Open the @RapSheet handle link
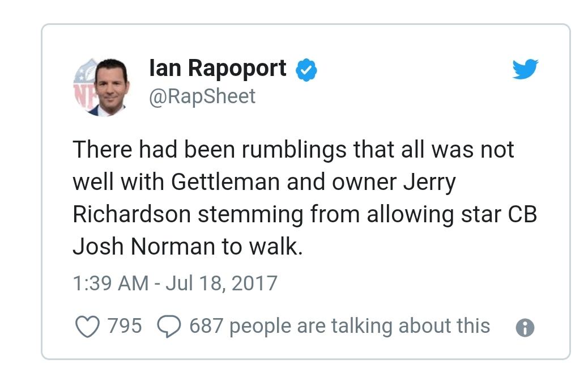This screenshot has width=588, height=389. point(202,96)
